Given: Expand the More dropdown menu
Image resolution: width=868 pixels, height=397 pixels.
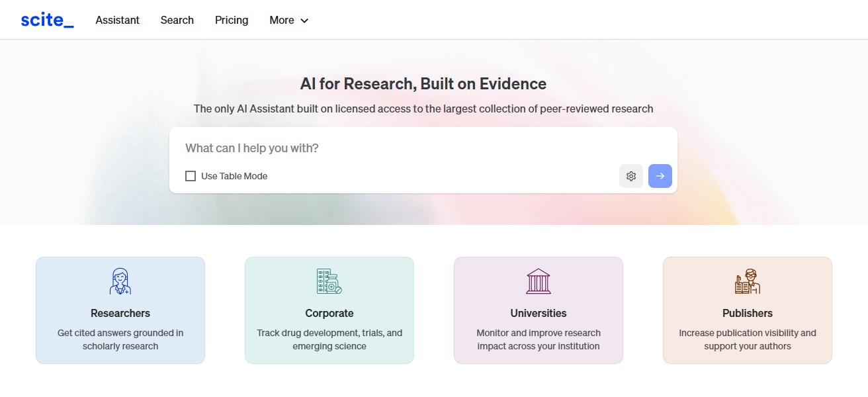Looking at the screenshot, I should pos(282,20).
